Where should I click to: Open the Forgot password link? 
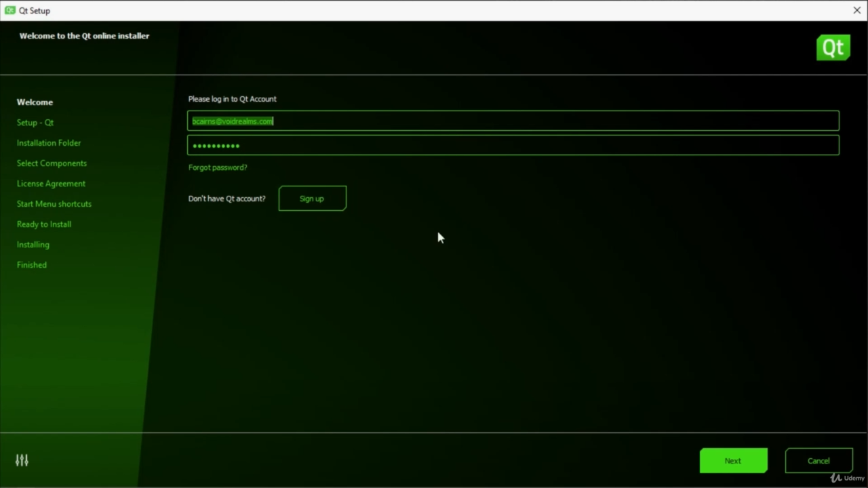[218, 167]
